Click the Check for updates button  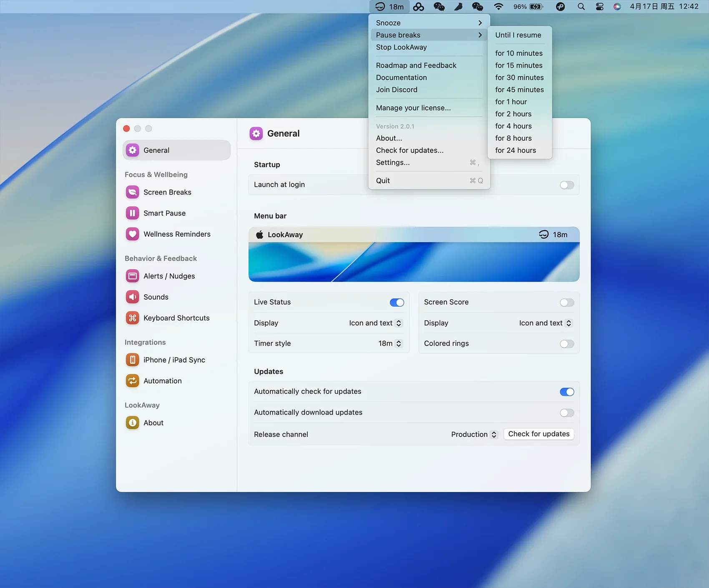coord(538,434)
